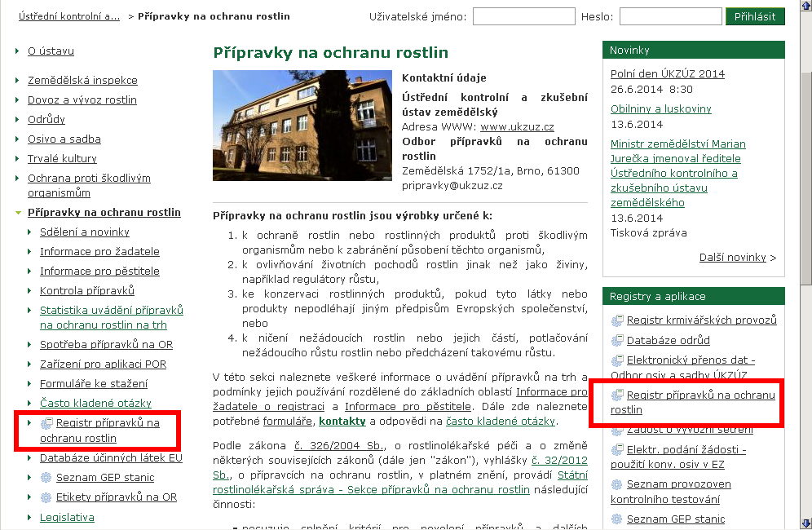Click the icon next to Elektr. podání žádosti
Viewport: 812px width, 530px height.
point(617,450)
